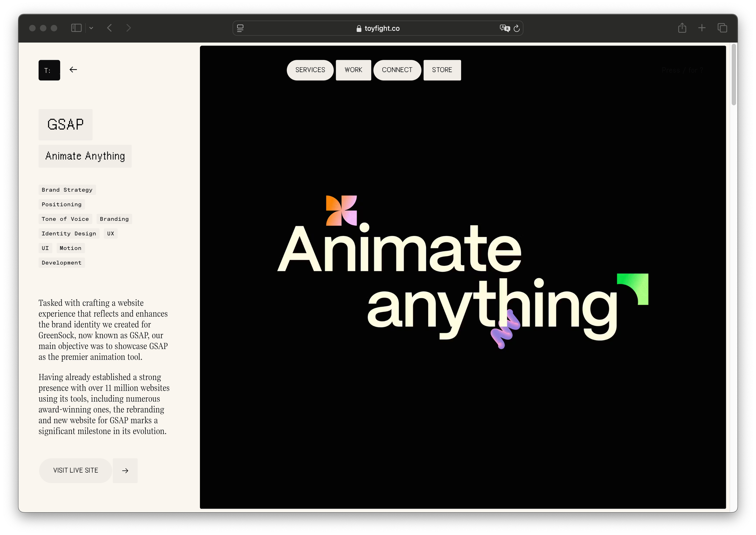
Task: Open a new tab with plus icon
Action: pyautogui.click(x=702, y=28)
